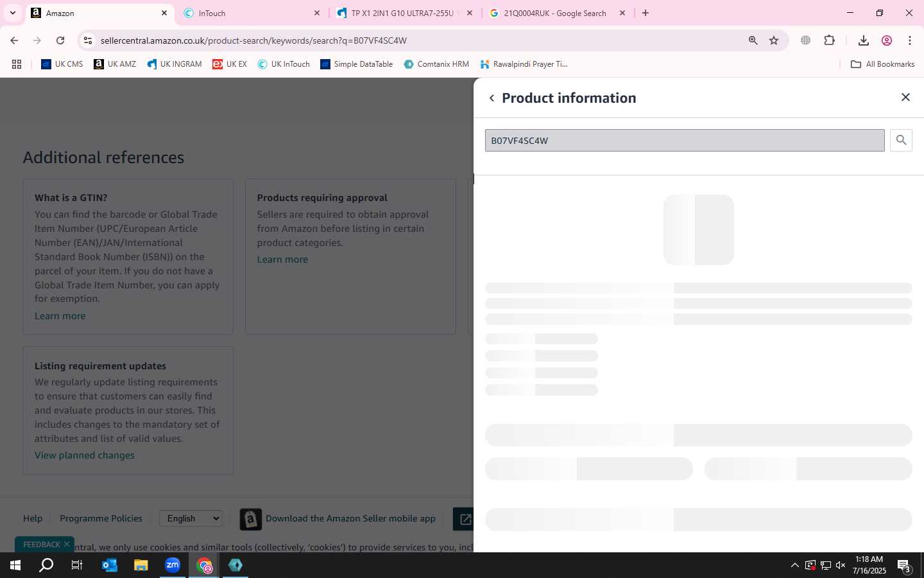Click Learn more under What is a GTIN

[x=60, y=316]
